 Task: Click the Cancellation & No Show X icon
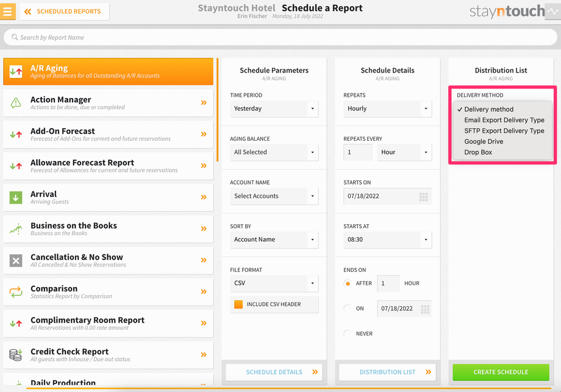click(x=16, y=260)
